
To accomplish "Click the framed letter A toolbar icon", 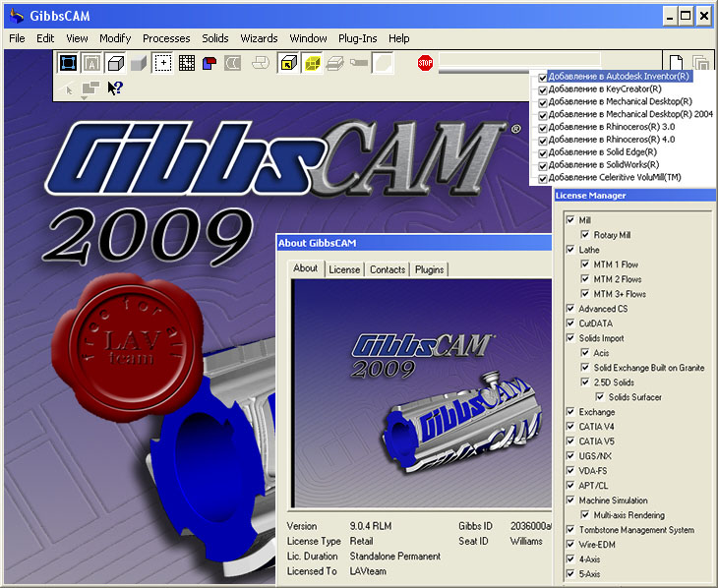I will tap(91, 63).
